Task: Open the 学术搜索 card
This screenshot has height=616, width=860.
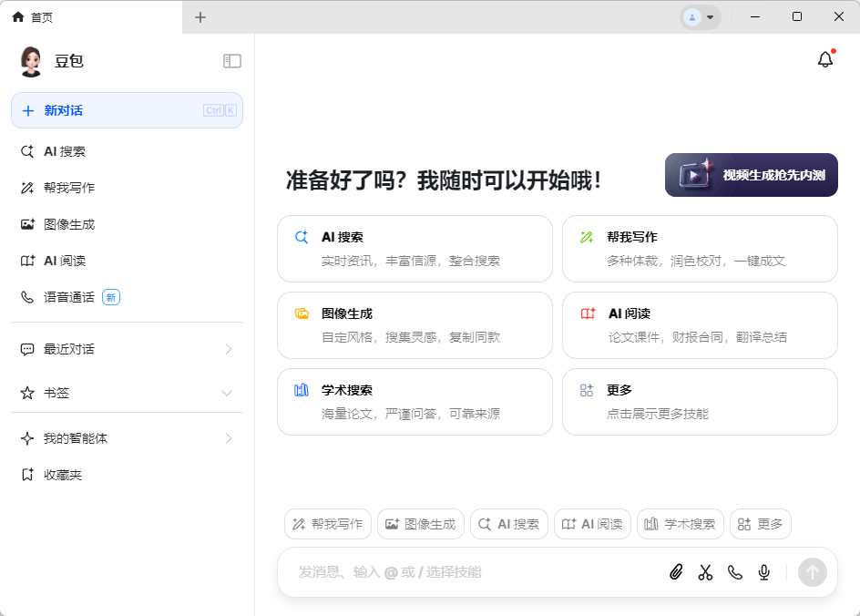Action: [x=415, y=402]
